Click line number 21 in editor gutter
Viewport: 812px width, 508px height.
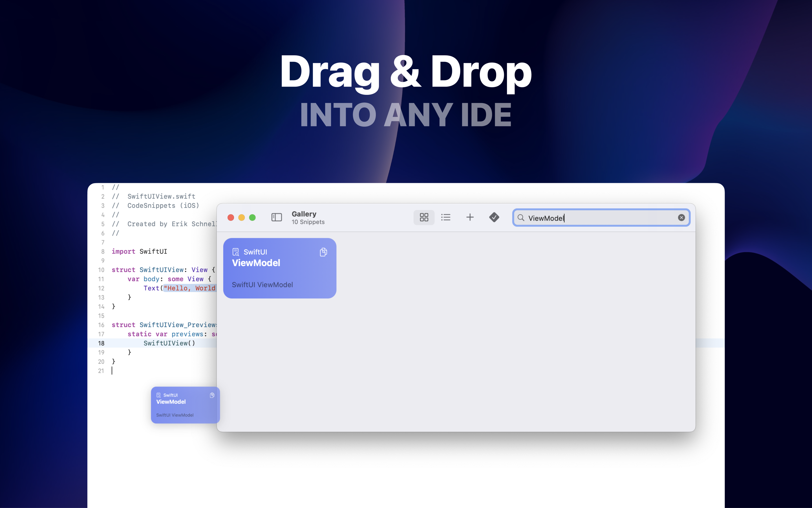coord(101,371)
